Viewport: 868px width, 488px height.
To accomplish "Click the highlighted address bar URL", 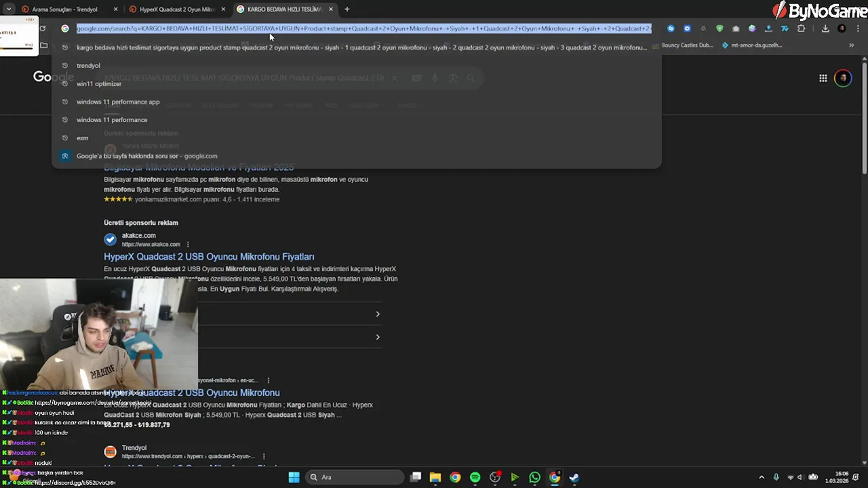I will 363,28.
